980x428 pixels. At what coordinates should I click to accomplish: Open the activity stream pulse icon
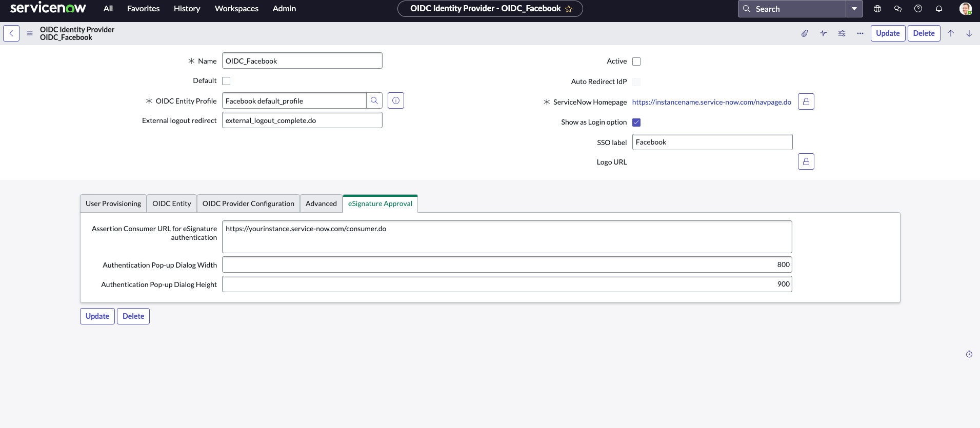823,33
